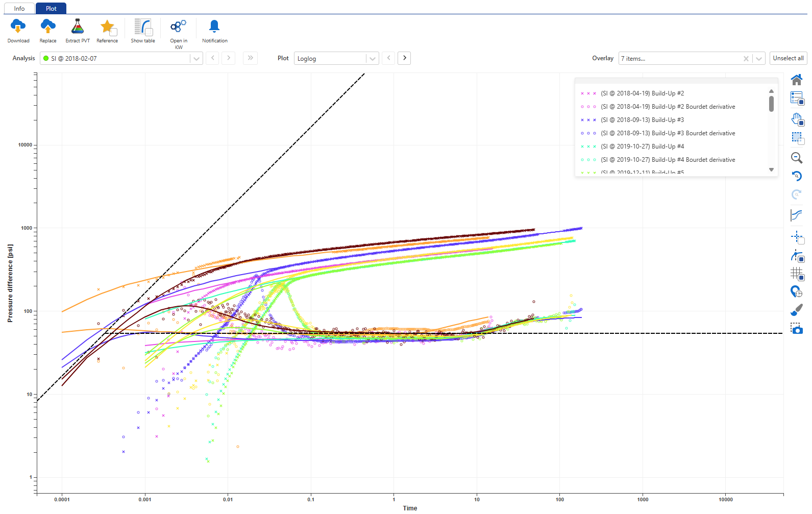Viewport: 812px width, 514px height.
Task: Open the Plot type Loglog dropdown
Action: click(373, 59)
